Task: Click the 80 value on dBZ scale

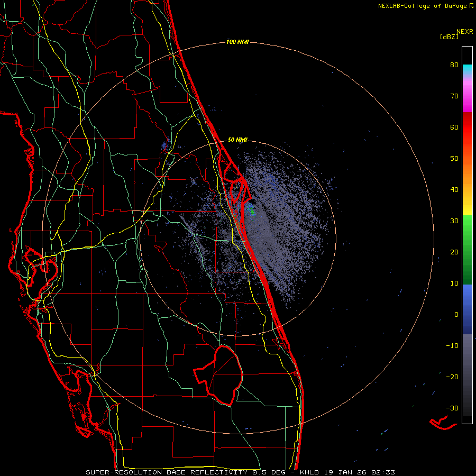Action: pos(454,65)
